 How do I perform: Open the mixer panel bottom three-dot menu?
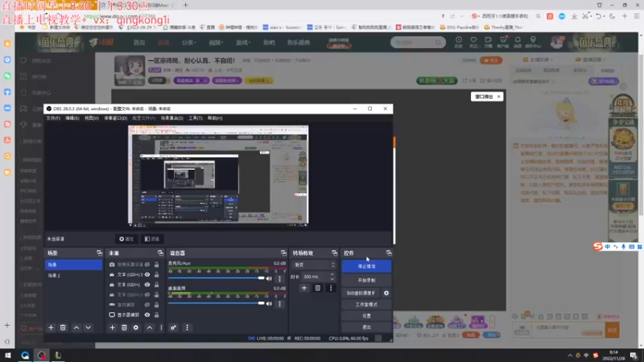pos(187,327)
